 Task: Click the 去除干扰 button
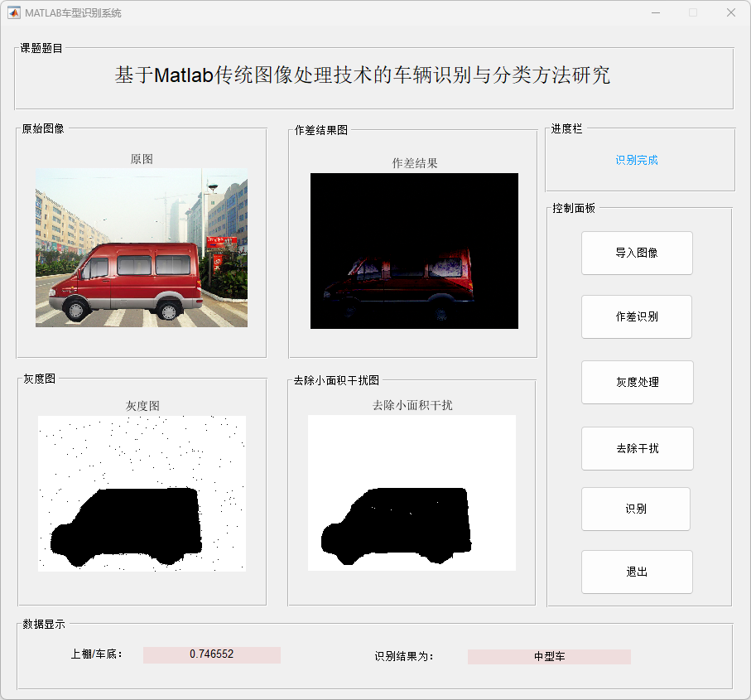(637, 448)
